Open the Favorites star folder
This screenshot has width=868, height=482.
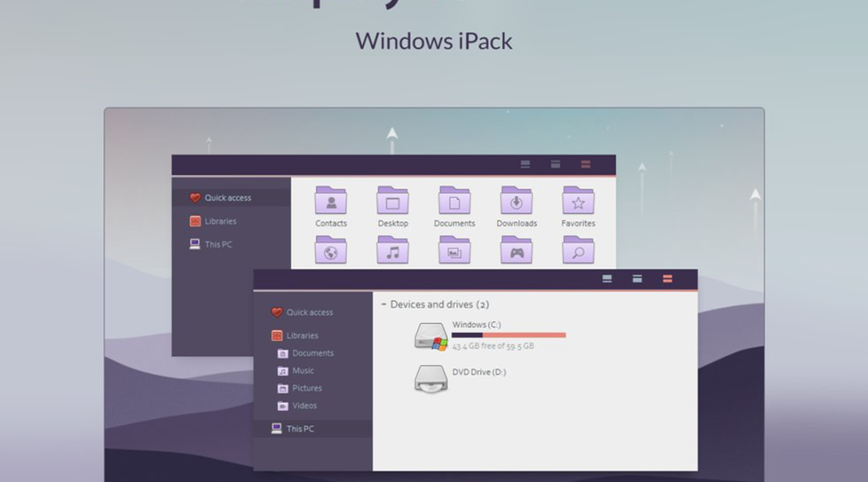coord(578,202)
